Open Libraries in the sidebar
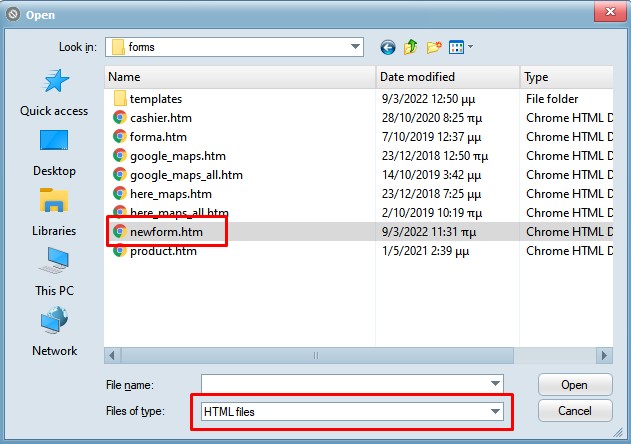The height and width of the screenshot is (444, 631). [x=54, y=213]
